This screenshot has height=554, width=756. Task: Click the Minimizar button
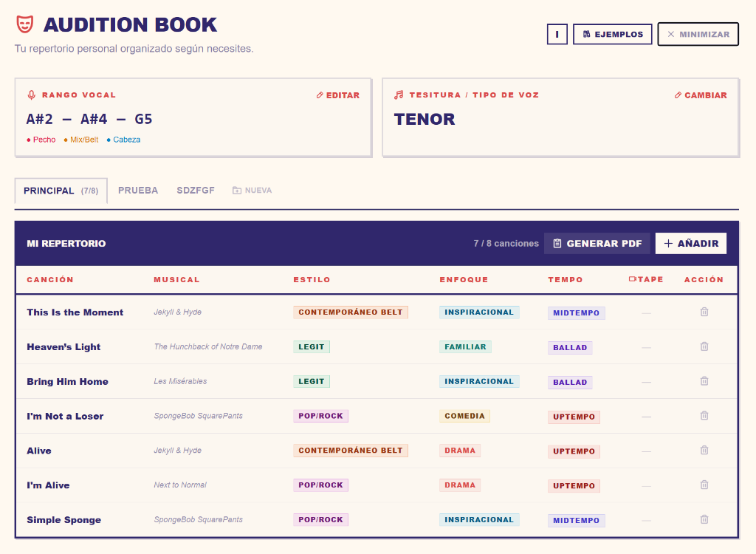[x=698, y=34]
